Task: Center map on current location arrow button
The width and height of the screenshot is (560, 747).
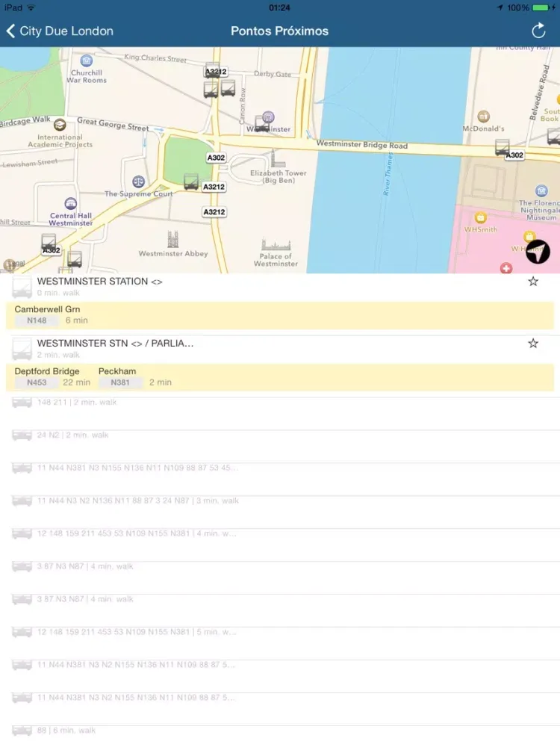Action: coord(538,252)
